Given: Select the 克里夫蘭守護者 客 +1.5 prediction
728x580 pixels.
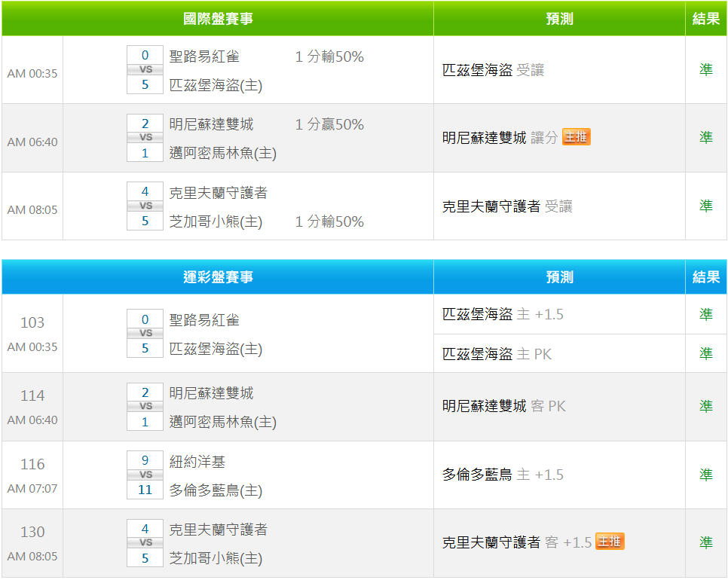Looking at the screenshot, I should coord(517,542).
